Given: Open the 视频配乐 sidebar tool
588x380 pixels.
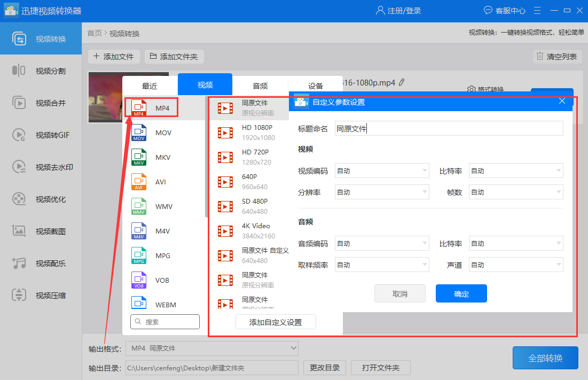Looking at the screenshot, I should coord(41,263).
